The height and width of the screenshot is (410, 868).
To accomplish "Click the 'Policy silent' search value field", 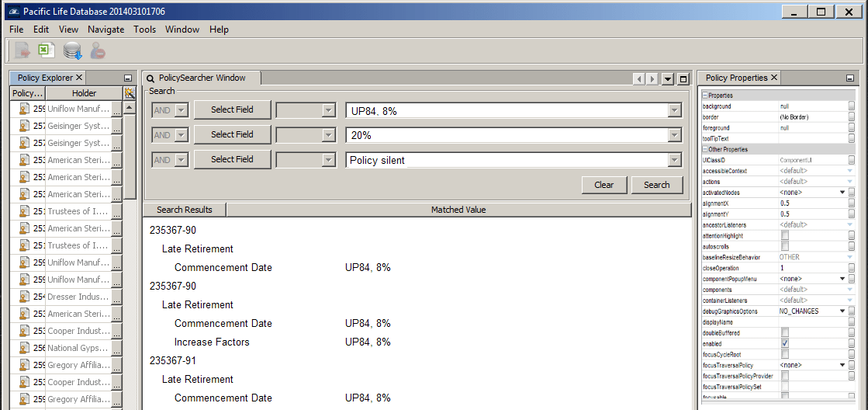I will click(506, 160).
